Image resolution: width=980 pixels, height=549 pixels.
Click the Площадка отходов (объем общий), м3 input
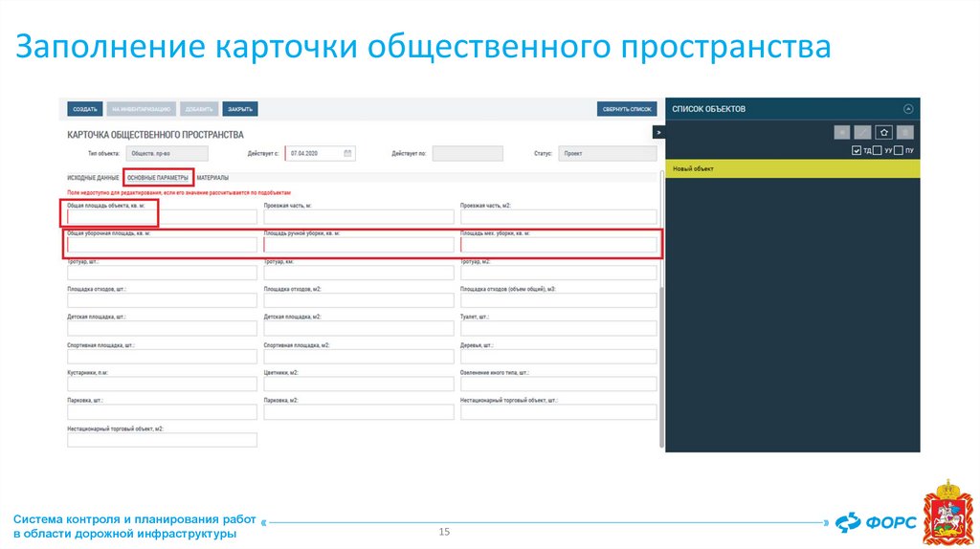pos(559,300)
